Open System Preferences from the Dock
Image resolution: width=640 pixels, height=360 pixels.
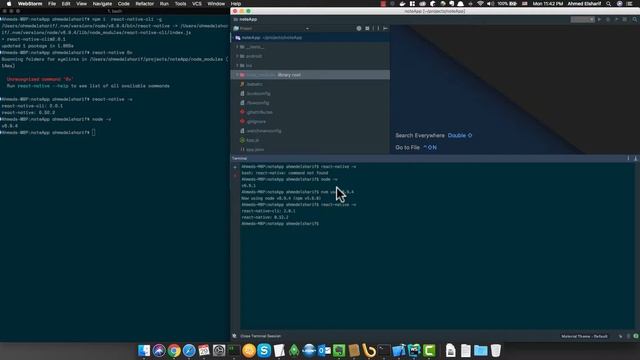click(x=219, y=351)
